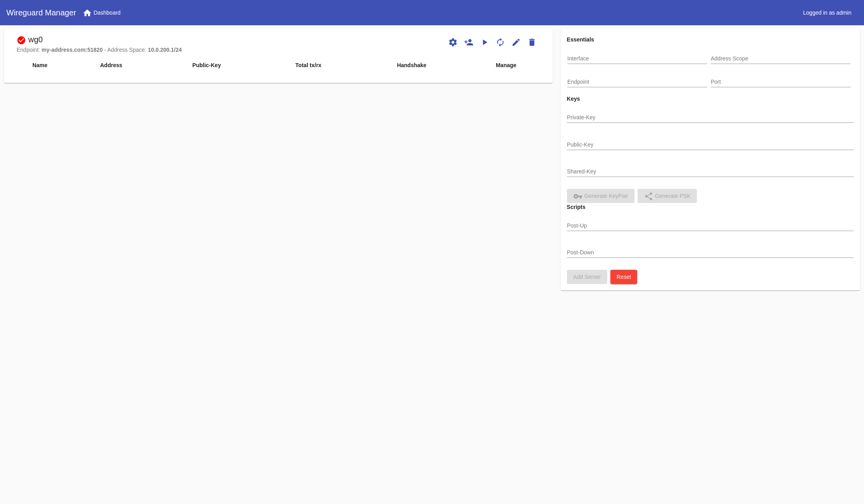This screenshot has height=504, width=864.
Task: Click the Generate PSK button
Action: coord(667,196)
